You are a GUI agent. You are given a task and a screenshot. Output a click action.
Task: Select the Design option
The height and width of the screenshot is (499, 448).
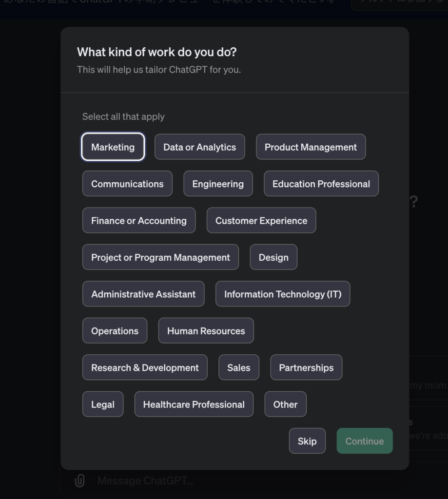pyautogui.click(x=273, y=257)
